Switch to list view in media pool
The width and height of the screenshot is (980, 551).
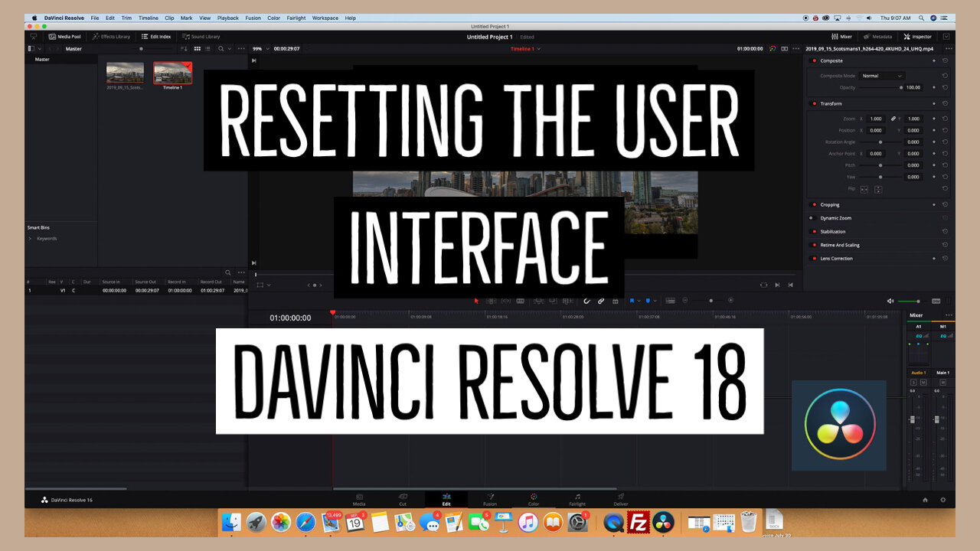click(x=208, y=49)
